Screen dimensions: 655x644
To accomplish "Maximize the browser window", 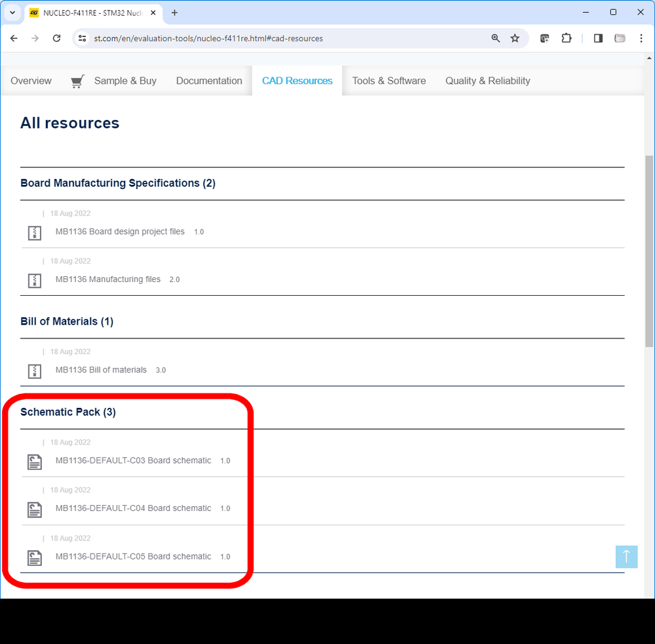I will pos(613,12).
